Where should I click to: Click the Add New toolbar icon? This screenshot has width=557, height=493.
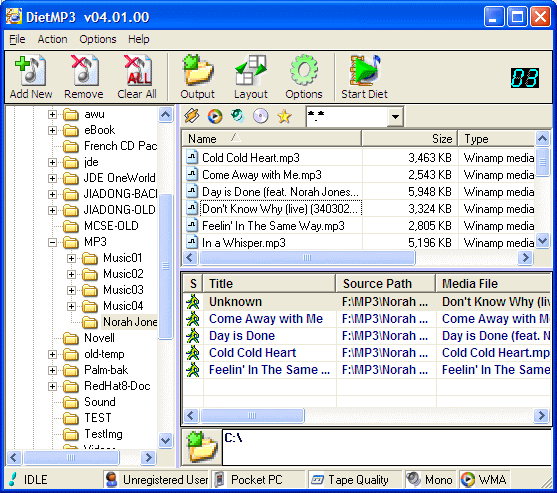pyautogui.click(x=31, y=70)
